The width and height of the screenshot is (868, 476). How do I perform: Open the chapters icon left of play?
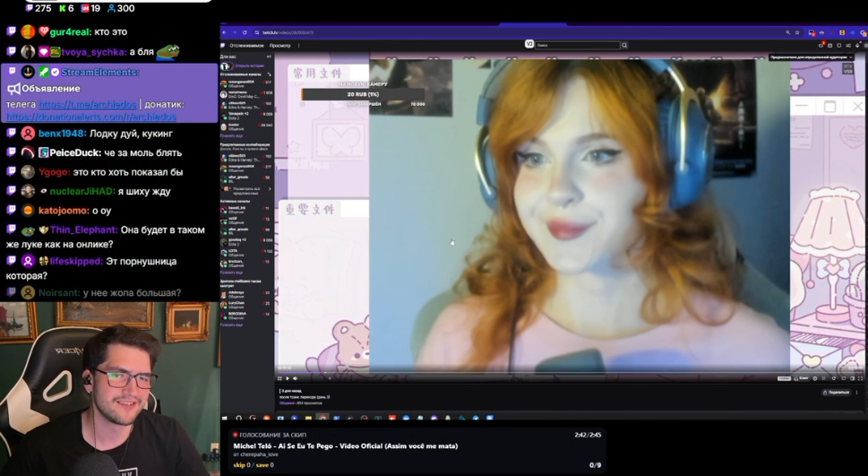coord(279,378)
